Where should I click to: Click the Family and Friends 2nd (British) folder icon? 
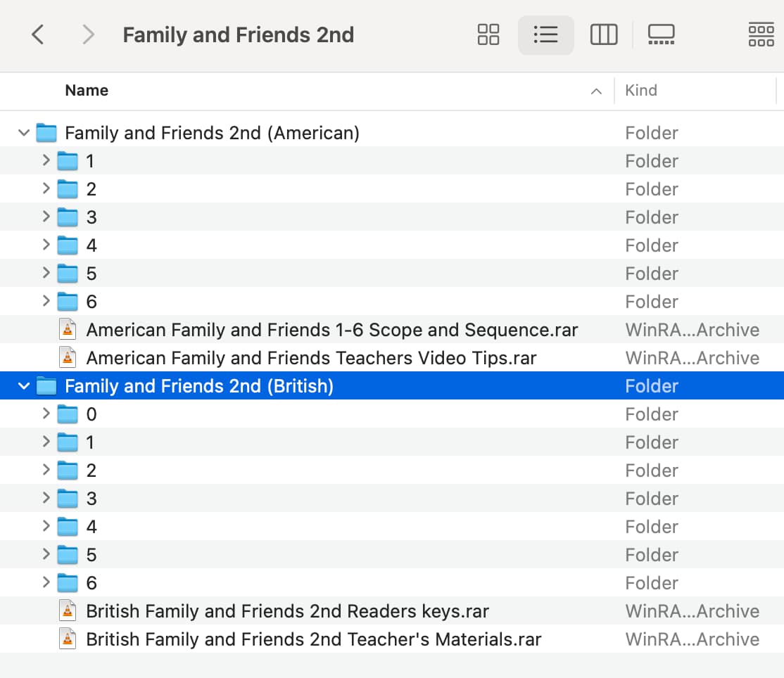(46, 385)
